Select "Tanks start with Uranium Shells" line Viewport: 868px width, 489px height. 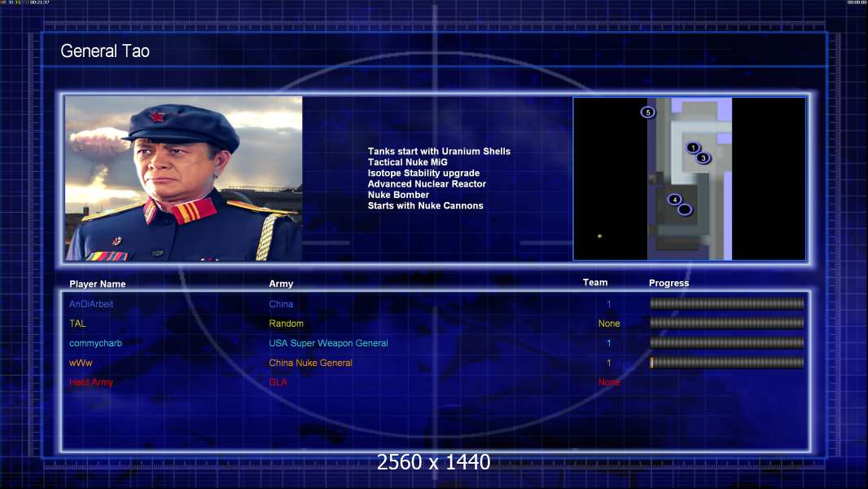439,152
